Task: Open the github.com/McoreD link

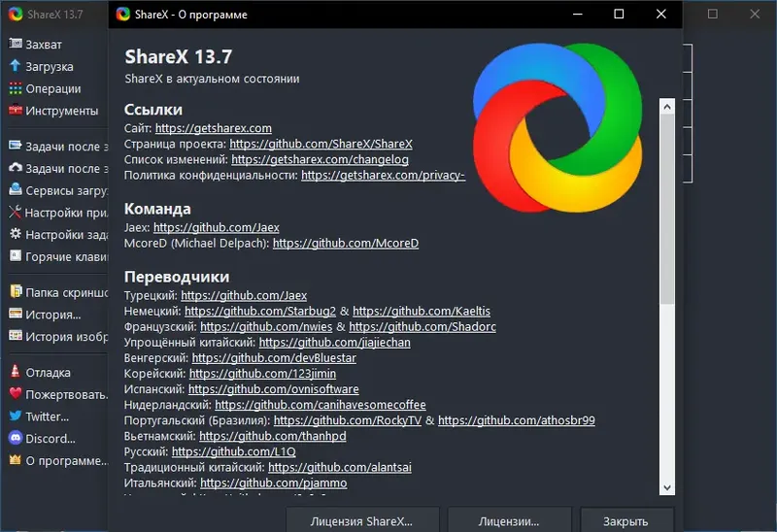Action: pyautogui.click(x=346, y=244)
